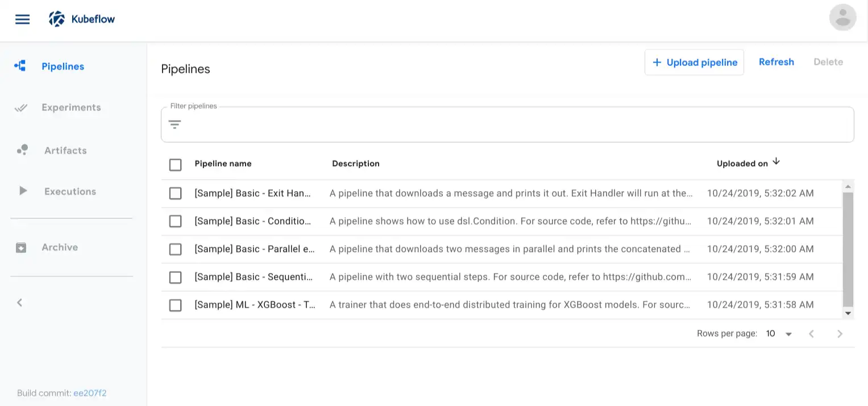
Task: Click the Upload pipeline button
Action: click(x=694, y=63)
